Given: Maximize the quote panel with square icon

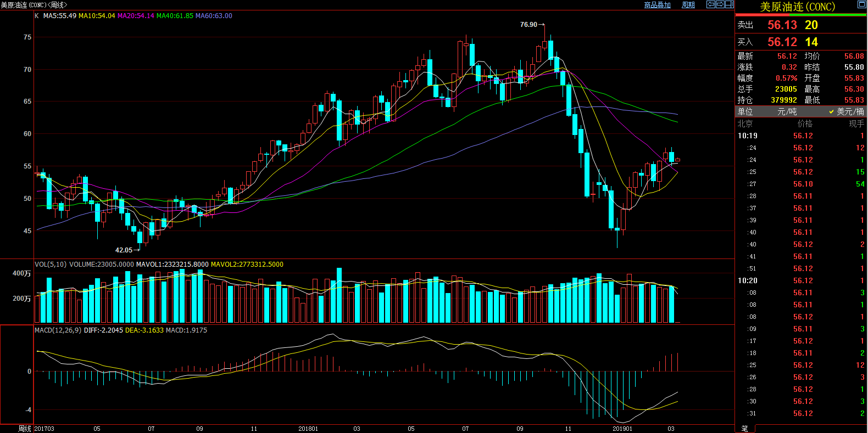Looking at the screenshot, I should tap(861, 4).
